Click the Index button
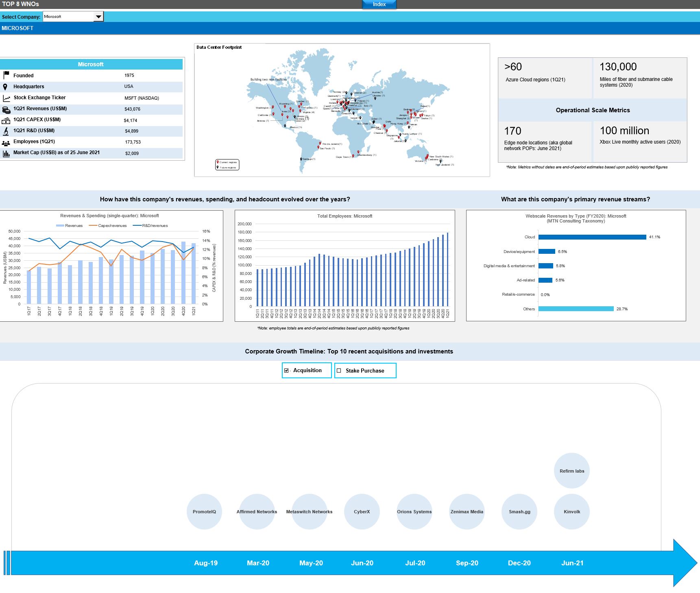Image resolution: width=700 pixels, height=593 pixels. coord(379,4)
